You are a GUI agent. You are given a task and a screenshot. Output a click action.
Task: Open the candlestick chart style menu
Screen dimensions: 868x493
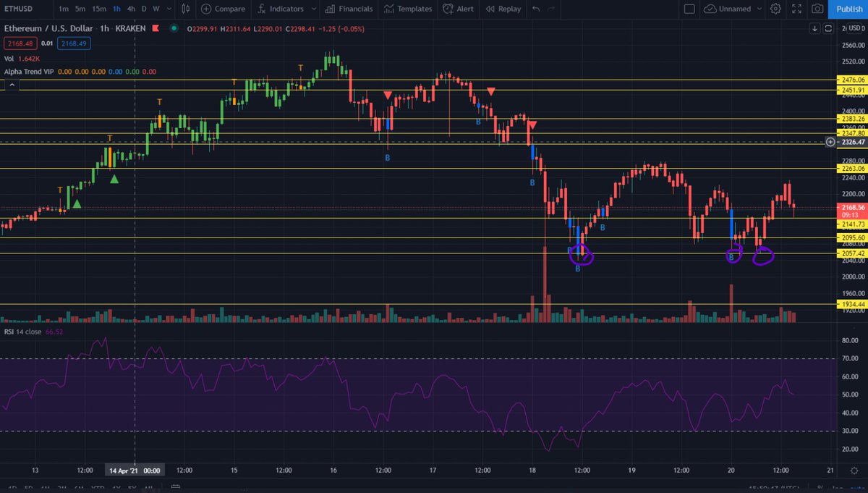click(x=185, y=9)
